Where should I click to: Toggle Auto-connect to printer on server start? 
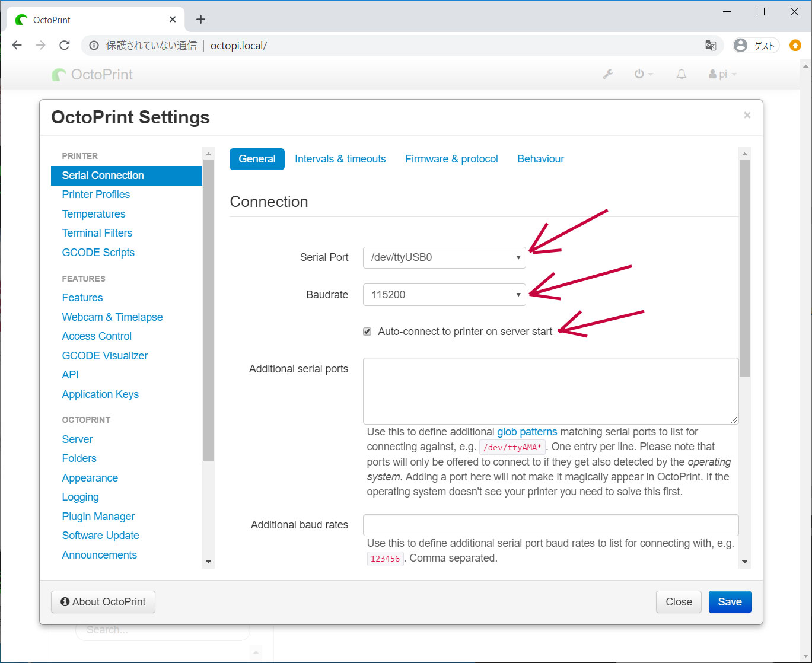367,332
